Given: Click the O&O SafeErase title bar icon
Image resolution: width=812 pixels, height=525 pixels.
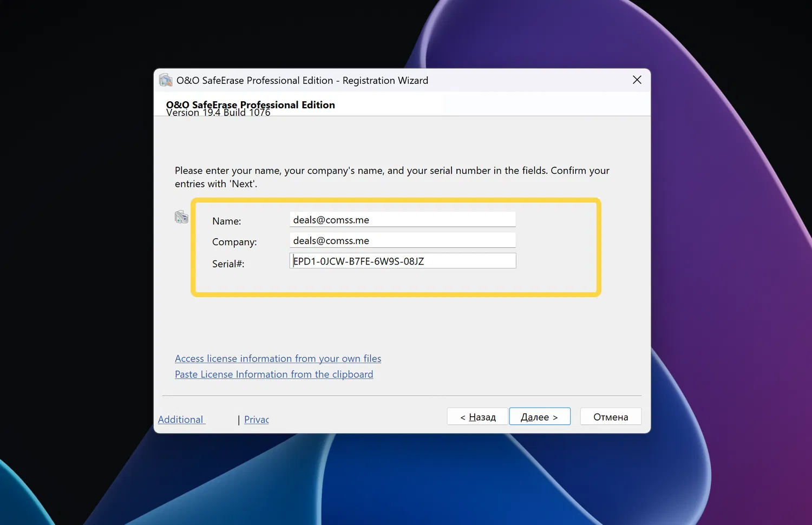Looking at the screenshot, I should pos(166,80).
